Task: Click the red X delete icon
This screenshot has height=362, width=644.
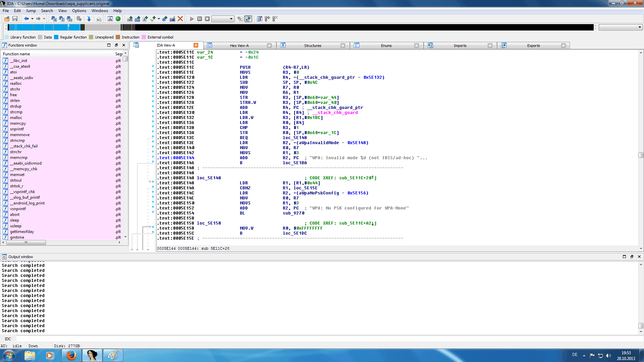Action: (x=180, y=19)
